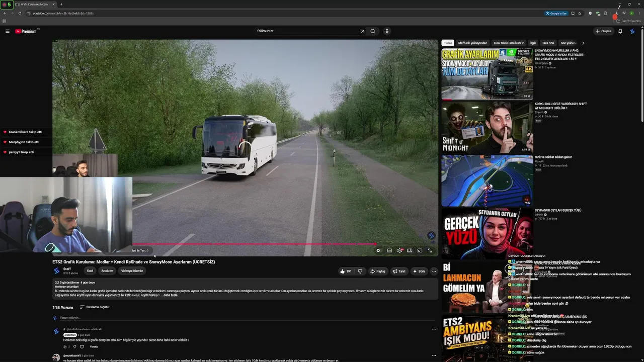Viewport: 644px width, 362px height.
Task: Reply to pinned comment via Yanıtla
Action: tap(94, 346)
